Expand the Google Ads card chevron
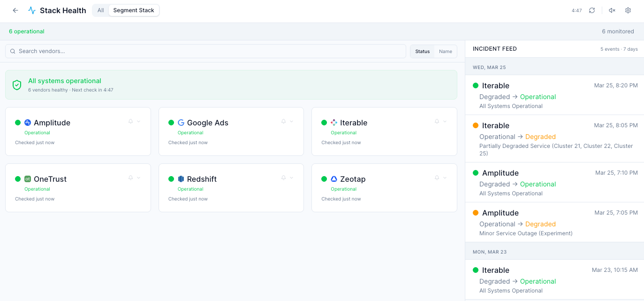The width and height of the screenshot is (644, 301). click(291, 121)
